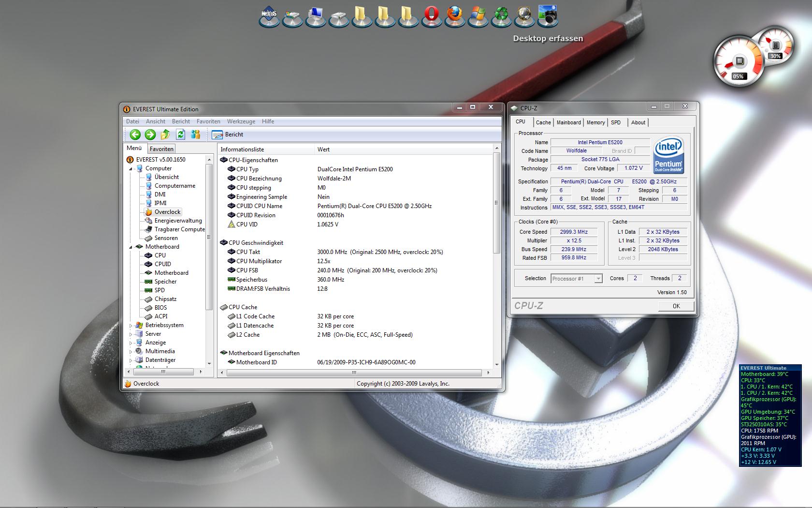812x508 pixels.
Task: Refresh the EVEREST page
Action: coord(180,134)
